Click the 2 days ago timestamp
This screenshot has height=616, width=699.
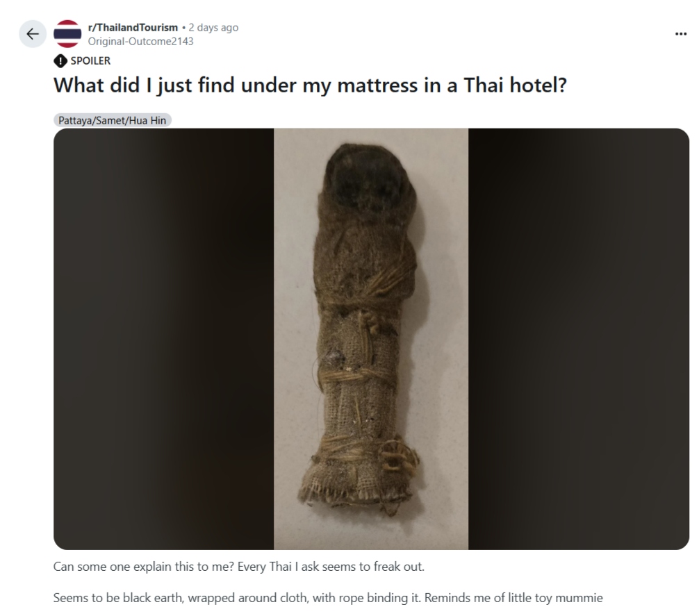213,27
